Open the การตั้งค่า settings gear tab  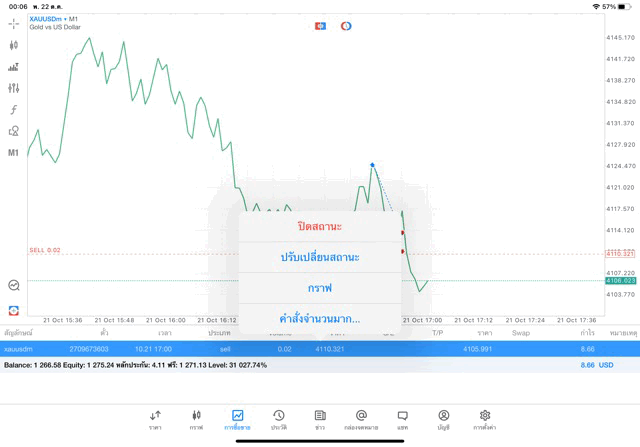click(484, 420)
